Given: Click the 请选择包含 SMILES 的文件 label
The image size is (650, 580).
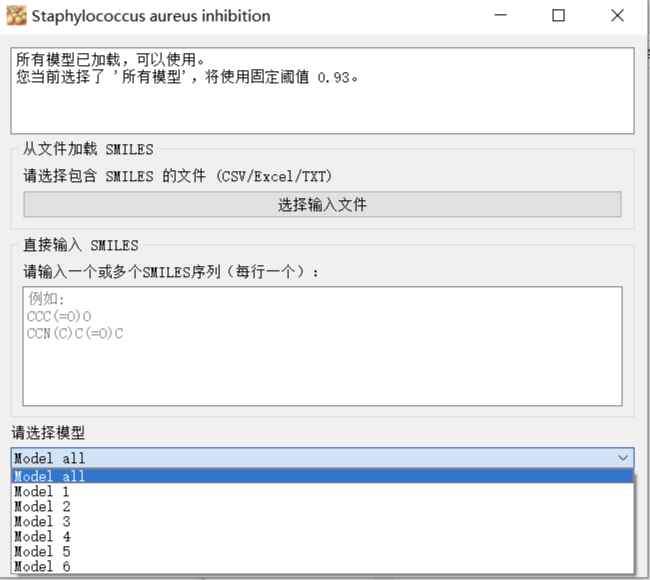Looking at the screenshot, I should [x=178, y=176].
